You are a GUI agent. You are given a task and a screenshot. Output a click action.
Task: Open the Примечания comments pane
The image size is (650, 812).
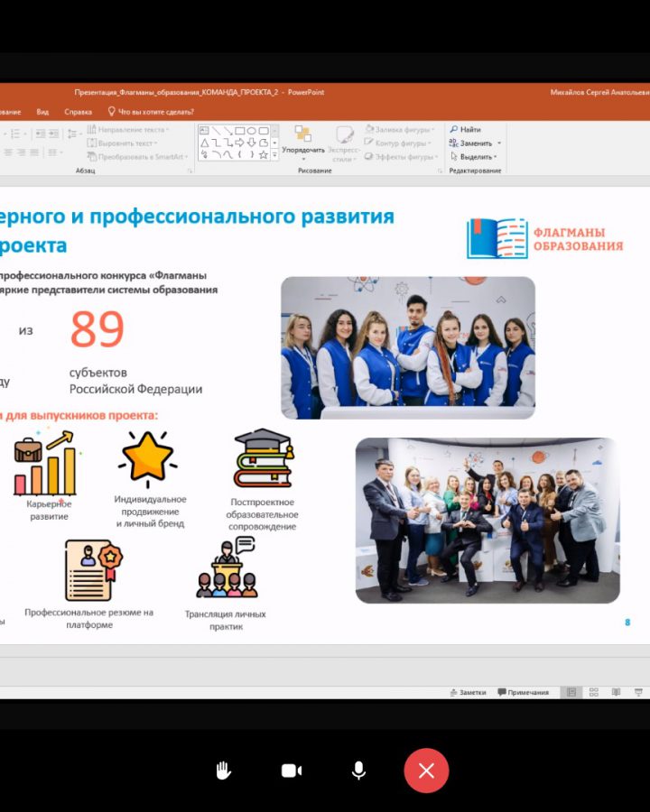click(523, 692)
